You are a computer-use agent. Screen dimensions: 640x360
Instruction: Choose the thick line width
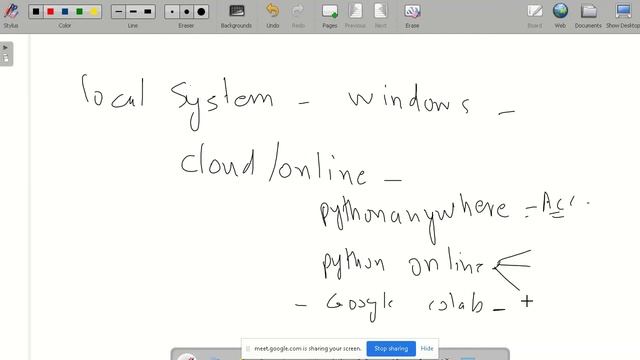pos(147,11)
